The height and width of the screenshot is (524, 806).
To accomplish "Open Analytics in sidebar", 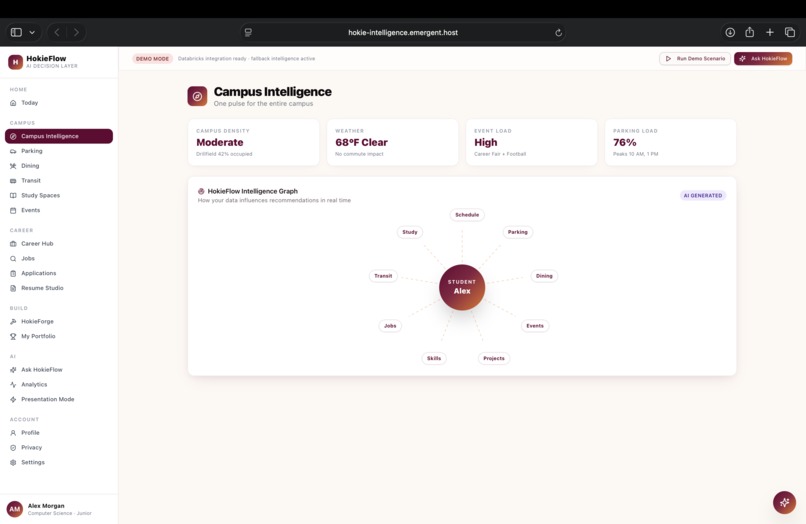I will (x=59, y=385).
